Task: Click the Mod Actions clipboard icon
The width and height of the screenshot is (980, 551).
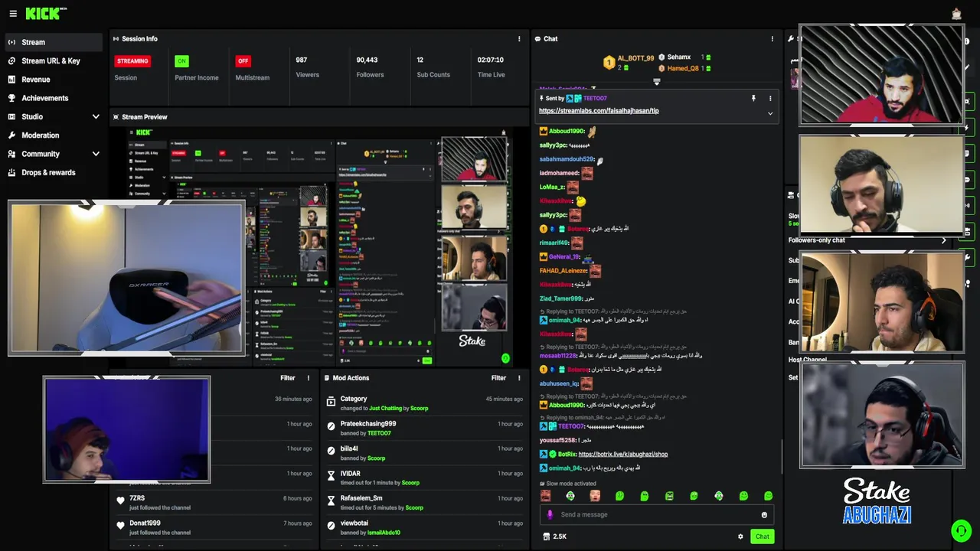Action: (x=326, y=378)
